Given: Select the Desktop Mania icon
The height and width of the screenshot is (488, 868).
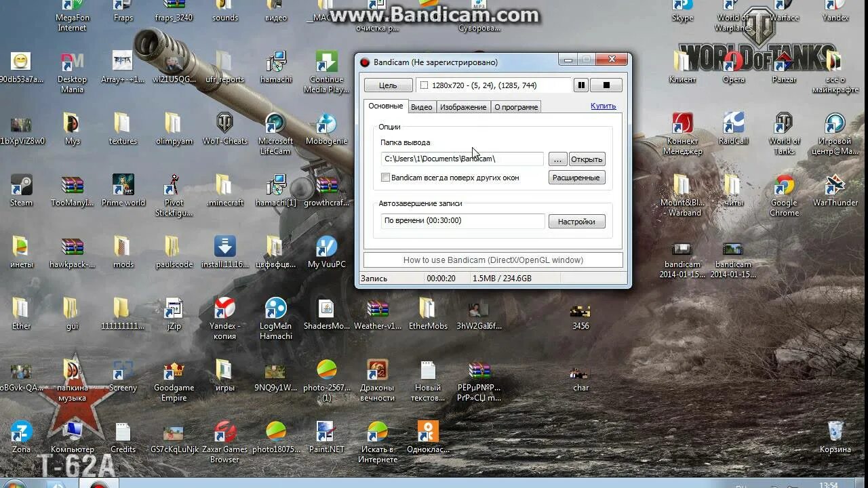Looking at the screenshot, I should (72, 72).
